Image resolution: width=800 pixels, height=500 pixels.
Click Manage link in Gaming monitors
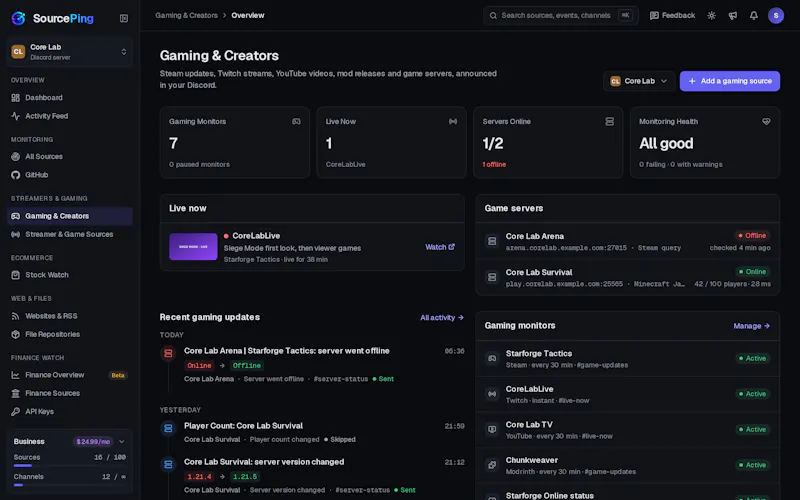[x=751, y=326]
